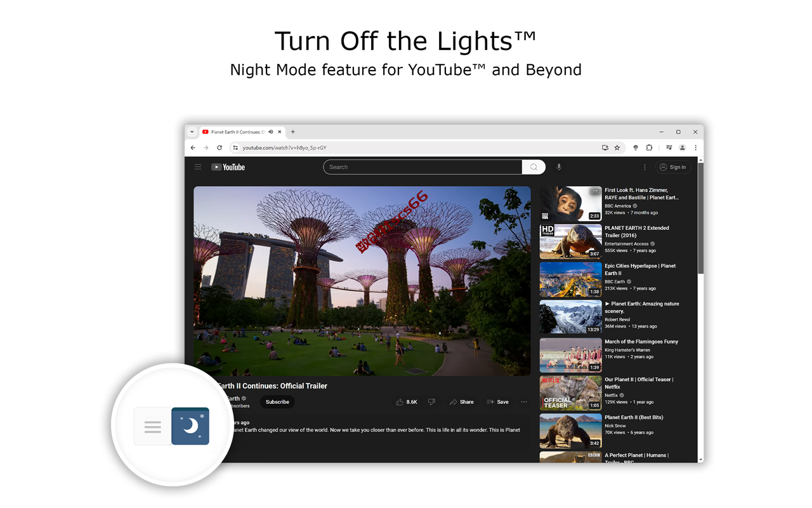This screenshot has width=812, height=508.
Task: Click the address bar URL youtube.com/watch
Action: tap(284, 148)
